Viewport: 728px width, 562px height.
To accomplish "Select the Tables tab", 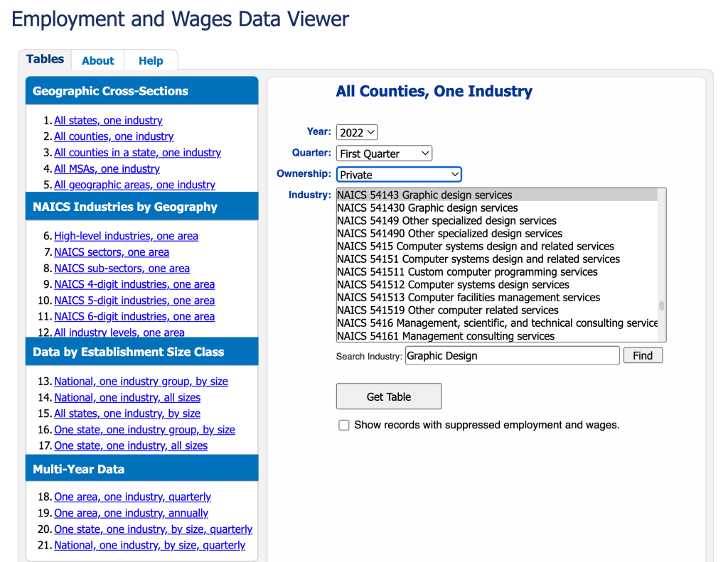I will click(45, 60).
